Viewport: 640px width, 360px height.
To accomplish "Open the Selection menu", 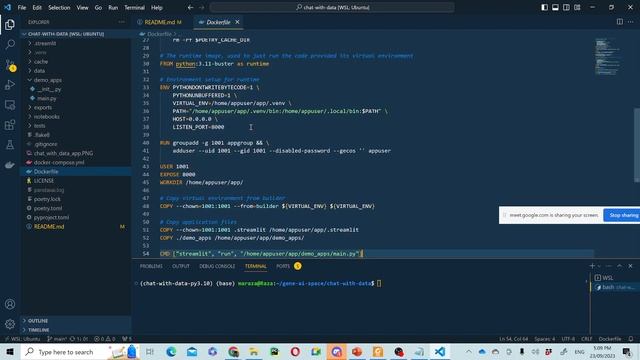I will (x=59, y=7).
